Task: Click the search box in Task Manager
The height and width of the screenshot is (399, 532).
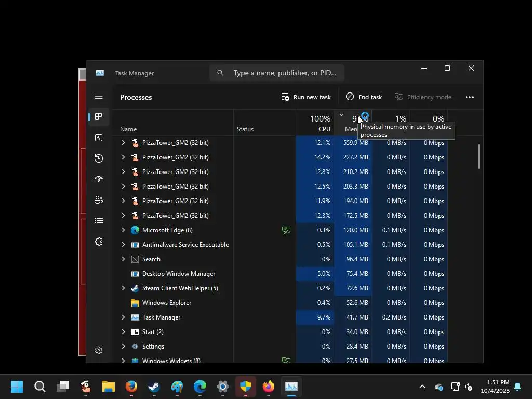Action: [277, 73]
